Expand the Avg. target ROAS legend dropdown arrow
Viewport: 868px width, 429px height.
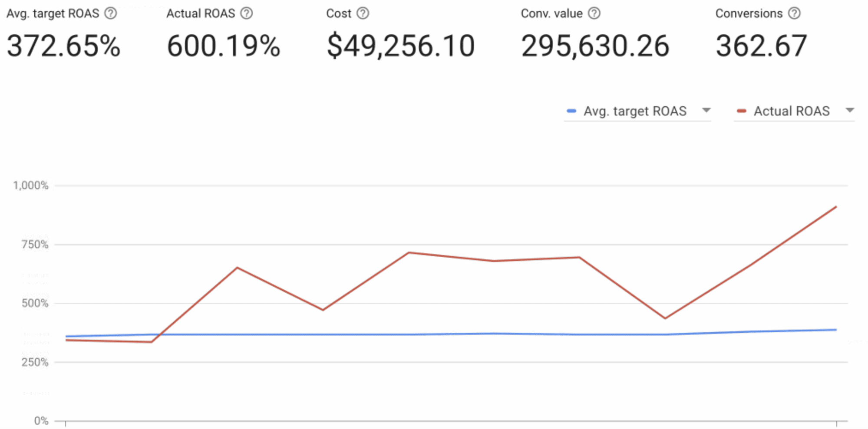[706, 110]
